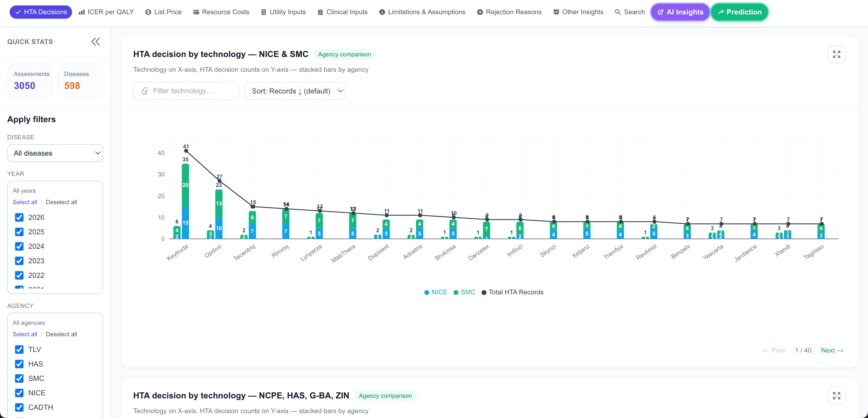Toggle the 2026 year checkbox
This screenshot has width=868, height=418.
pos(19,217)
